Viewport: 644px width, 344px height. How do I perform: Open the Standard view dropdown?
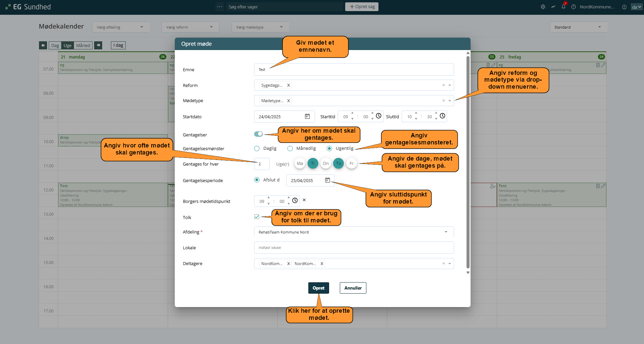[578, 27]
